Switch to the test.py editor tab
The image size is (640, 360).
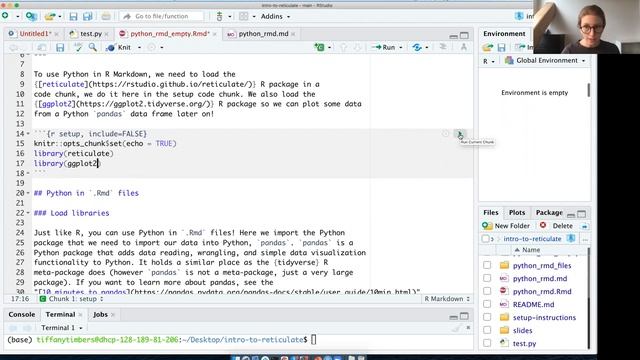[91, 34]
